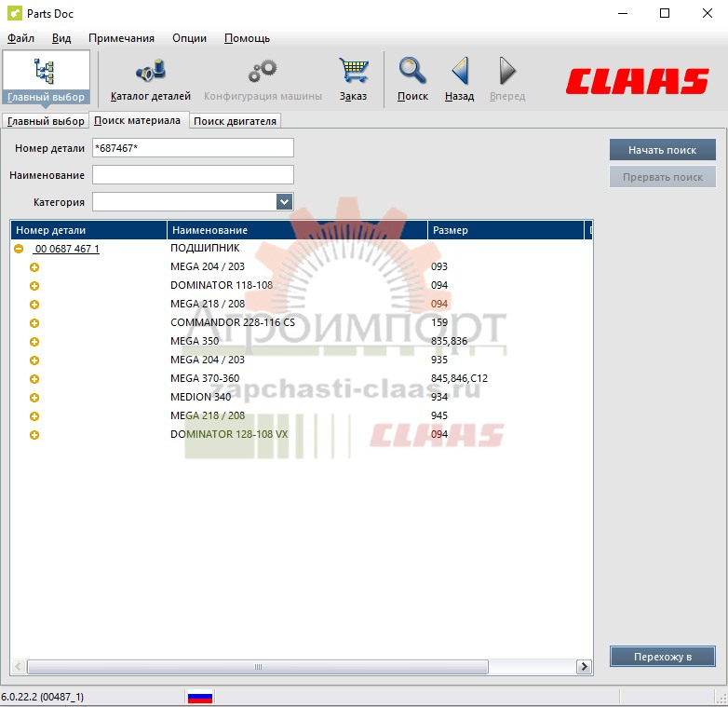Expand the MEGA 218 / 208 row with size 094
The height and width of the screenshot is (707, 728).
coord(34,305)
